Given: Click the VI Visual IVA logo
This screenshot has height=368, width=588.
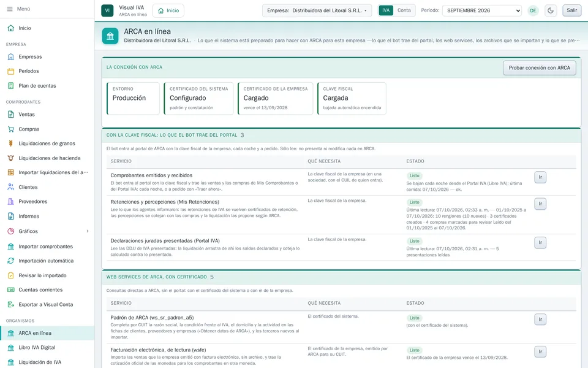Looking at the screenshot, I should click(x=107, y=10).
